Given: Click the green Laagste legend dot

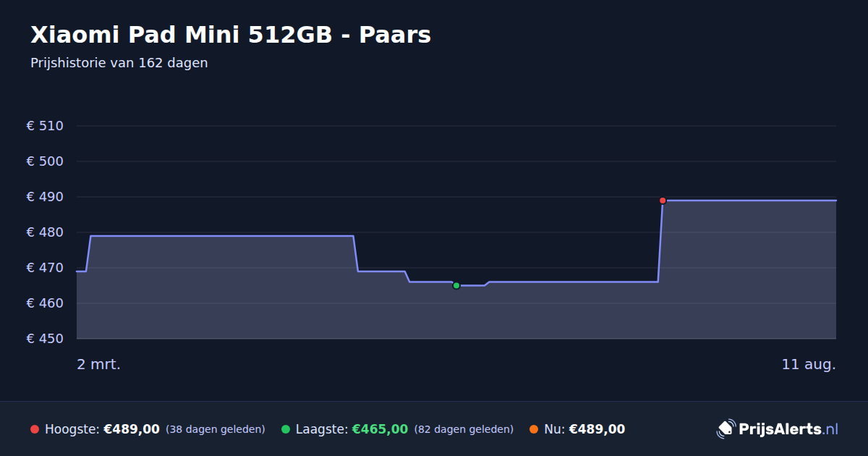Looking at the screenshot, I should pos(286,429).
